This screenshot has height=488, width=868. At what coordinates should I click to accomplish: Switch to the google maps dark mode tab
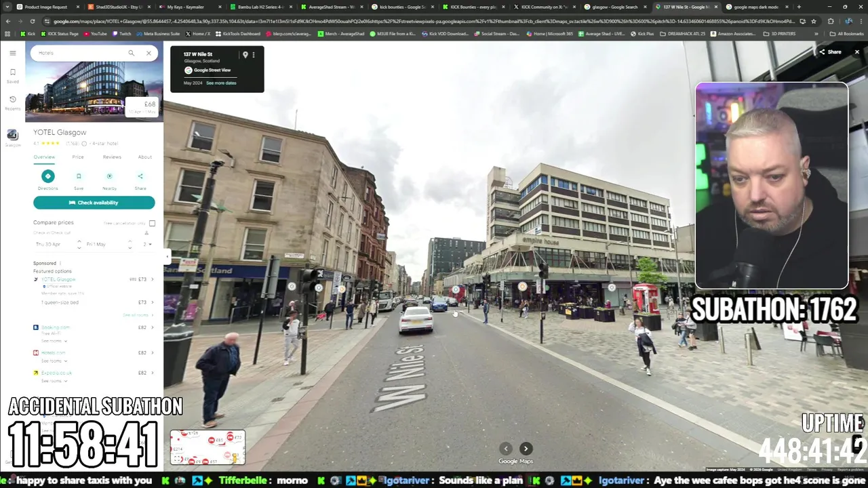tap(755, 7)
